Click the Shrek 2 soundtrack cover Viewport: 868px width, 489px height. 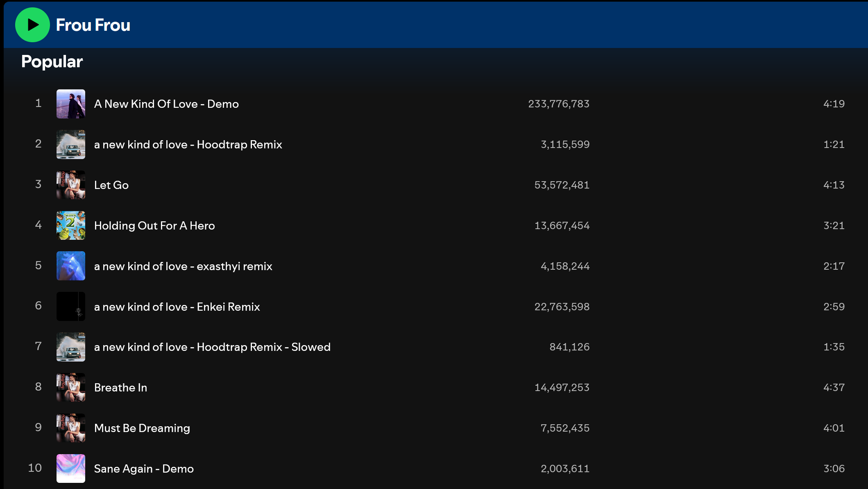pos(71,225)
